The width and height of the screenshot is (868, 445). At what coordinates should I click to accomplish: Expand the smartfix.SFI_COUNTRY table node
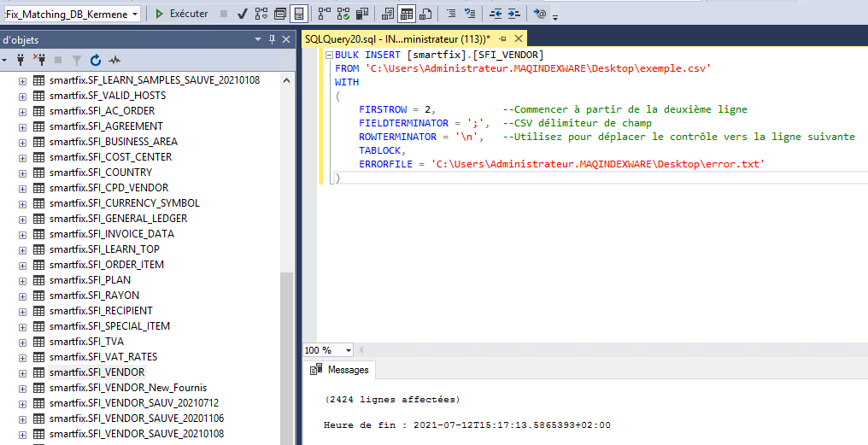(22, 173)
